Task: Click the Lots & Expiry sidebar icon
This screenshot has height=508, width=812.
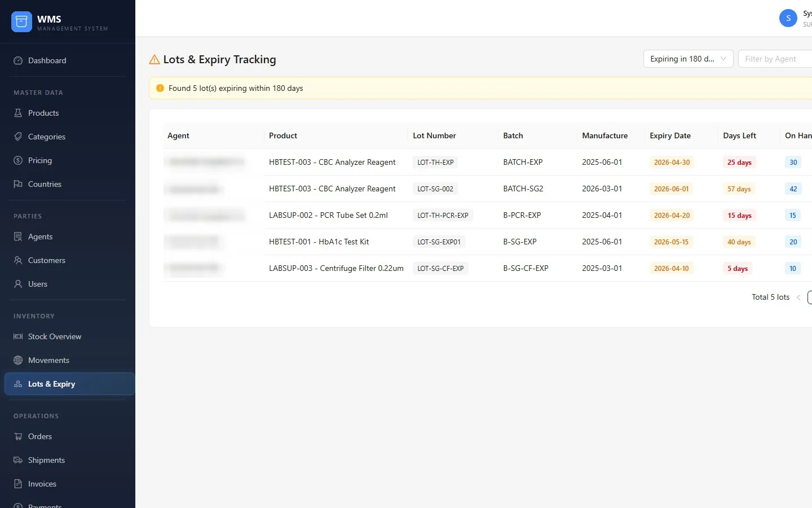Action: pyautogui.click(x=18, y=384)
